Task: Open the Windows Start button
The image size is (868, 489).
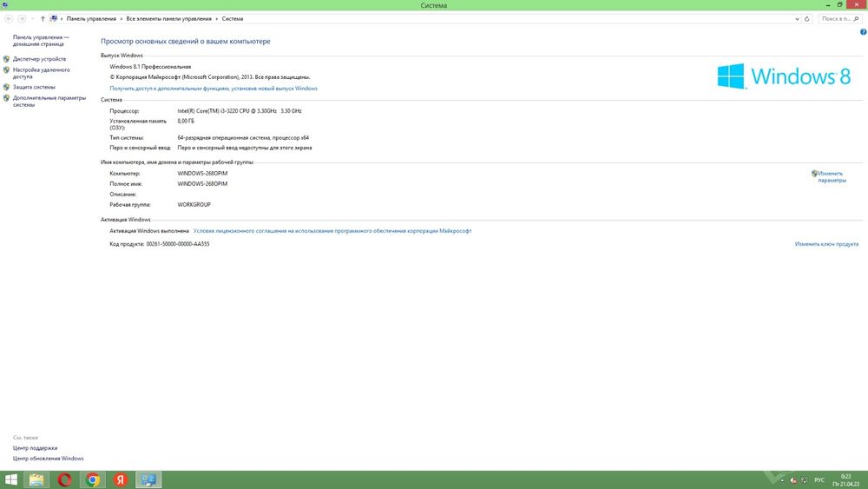Action: [x=11, y=479]
